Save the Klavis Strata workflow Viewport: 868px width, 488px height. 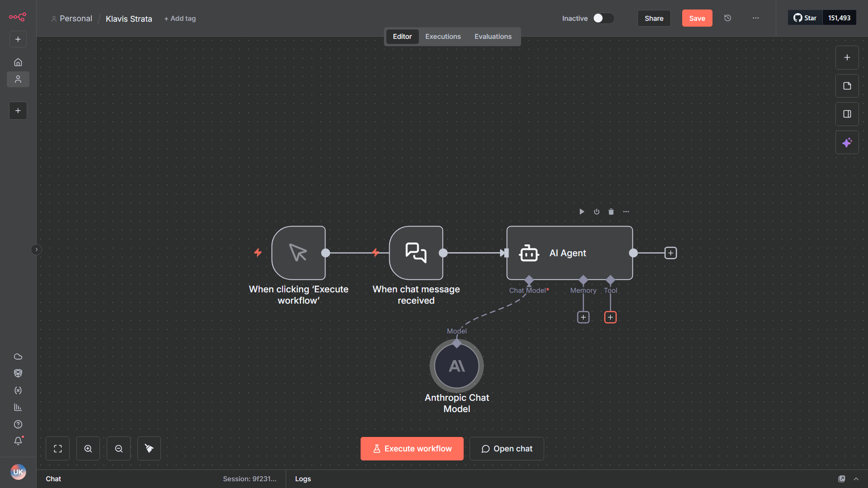coord(697,18)
